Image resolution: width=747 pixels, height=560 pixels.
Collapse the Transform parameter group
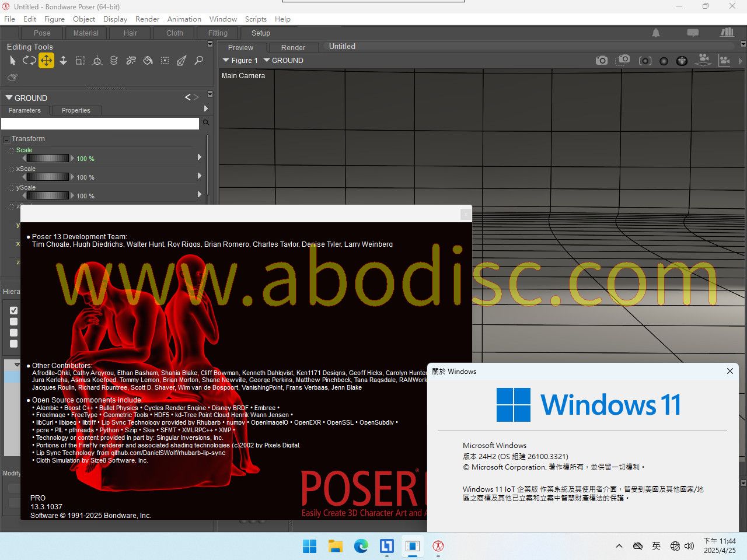(6, 139)
